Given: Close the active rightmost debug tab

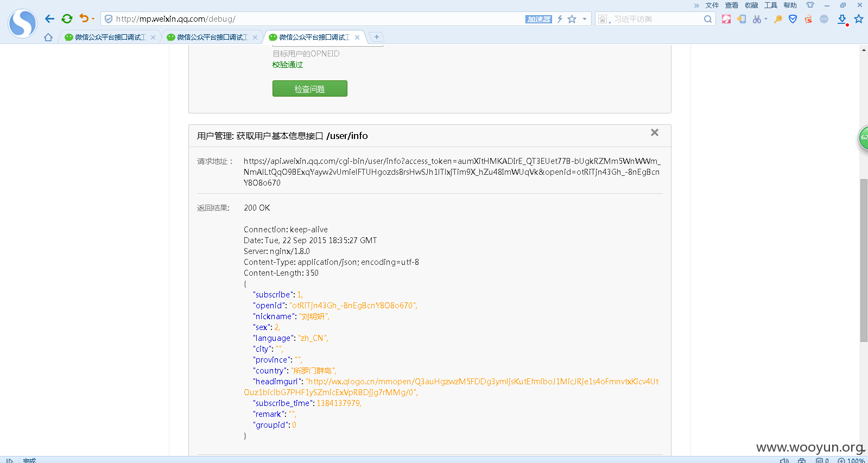Looking at the screenshot, I should click(x=357, y=37).
